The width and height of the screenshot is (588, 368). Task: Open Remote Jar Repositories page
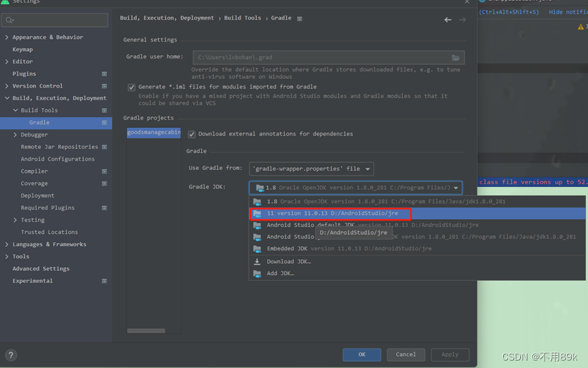[x=59, y=147]
